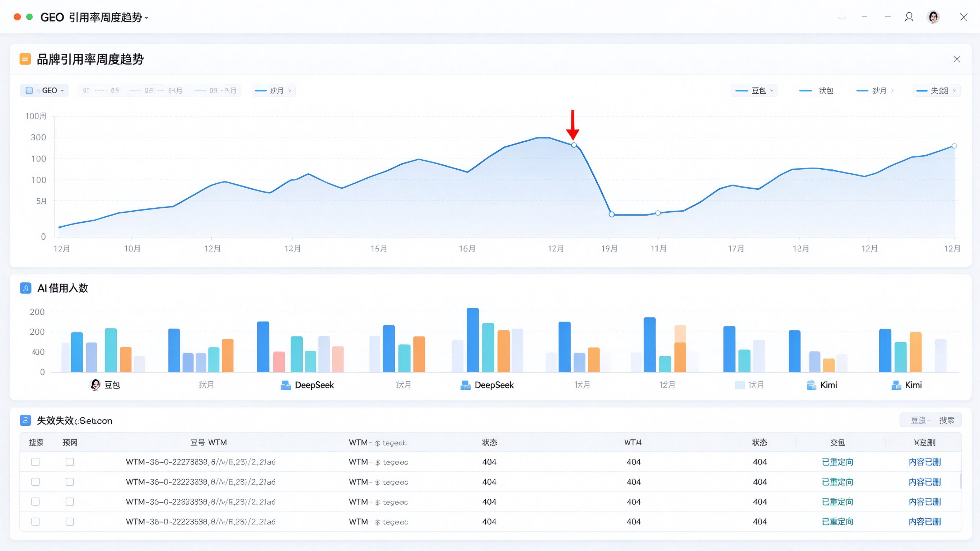Click the first 状态 column header
The height and width of the screenshot is (551, 980).
click(489, 442)
